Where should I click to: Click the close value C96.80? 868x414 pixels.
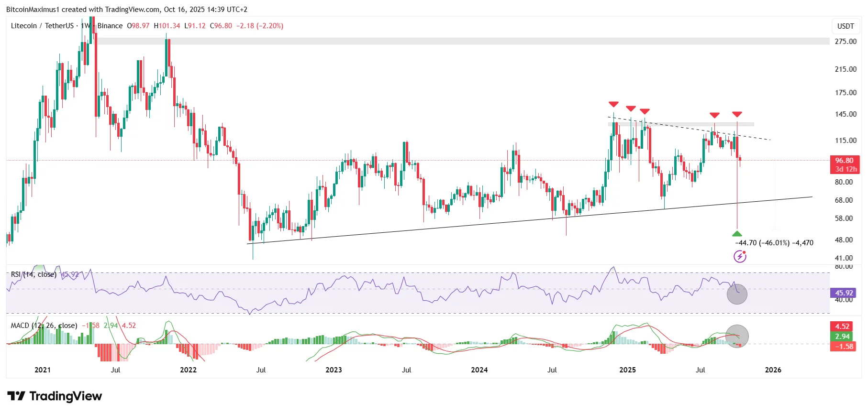pos(221,26)
